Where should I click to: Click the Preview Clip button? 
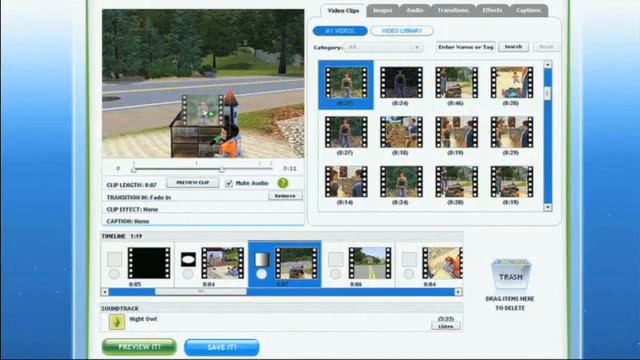coord(193,182)
